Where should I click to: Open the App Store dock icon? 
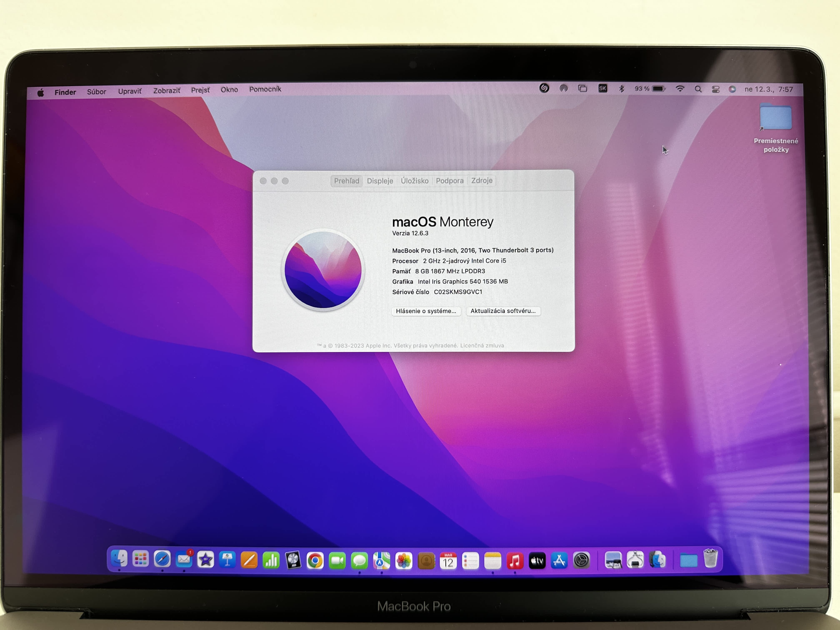click(x=559, y=560)
